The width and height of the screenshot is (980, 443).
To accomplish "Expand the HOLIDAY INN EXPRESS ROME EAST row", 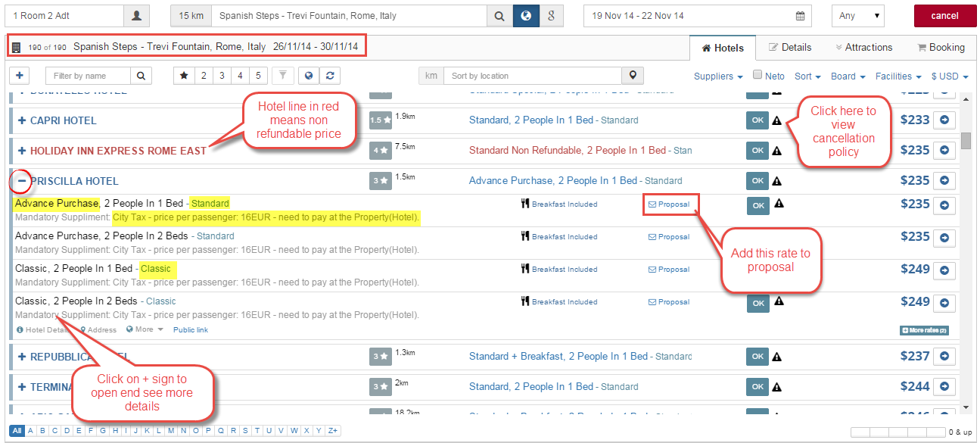I will (x=22, y=151).
